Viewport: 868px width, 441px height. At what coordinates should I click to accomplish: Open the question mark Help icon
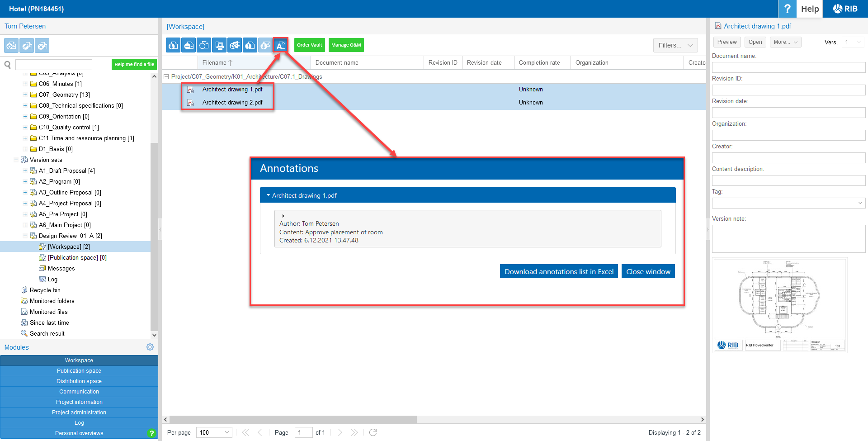click(x=787, y=9)
